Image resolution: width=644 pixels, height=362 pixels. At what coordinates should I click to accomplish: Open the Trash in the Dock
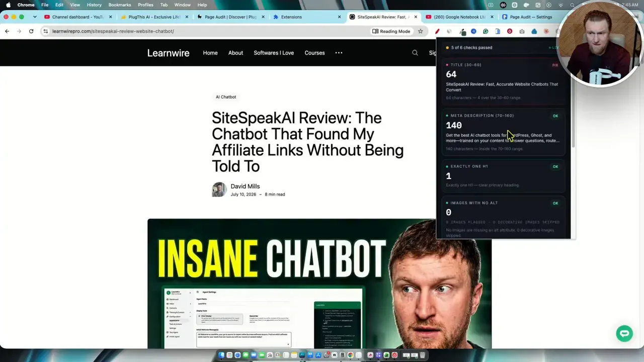pyautogui.click(x=423, y=355)
